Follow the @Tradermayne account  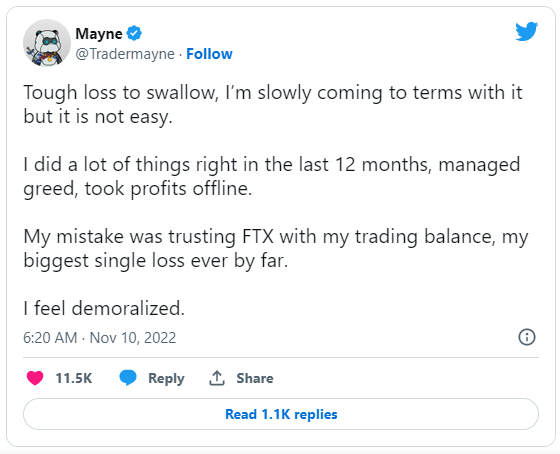click(x=209, y=54)
